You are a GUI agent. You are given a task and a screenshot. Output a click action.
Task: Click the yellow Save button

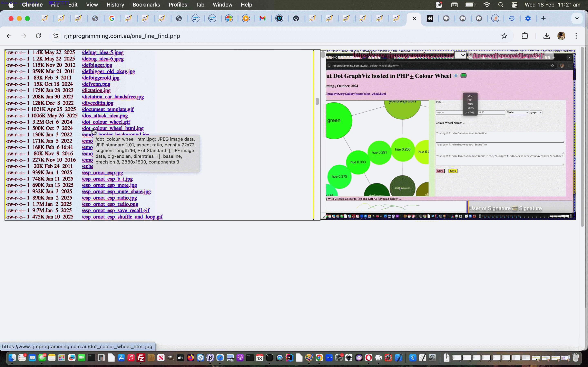pos(452,171)
